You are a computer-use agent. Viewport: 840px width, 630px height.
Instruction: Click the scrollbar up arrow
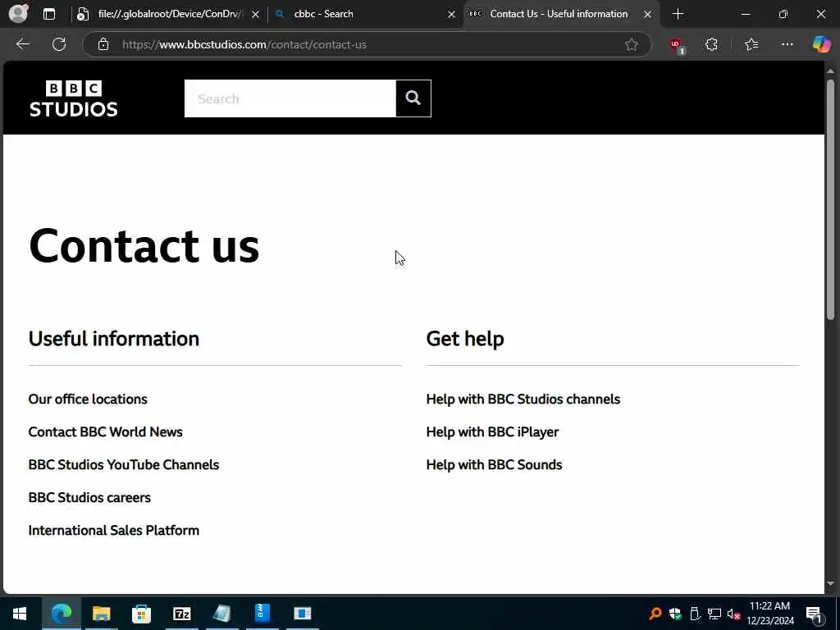(x=830, y=71)
